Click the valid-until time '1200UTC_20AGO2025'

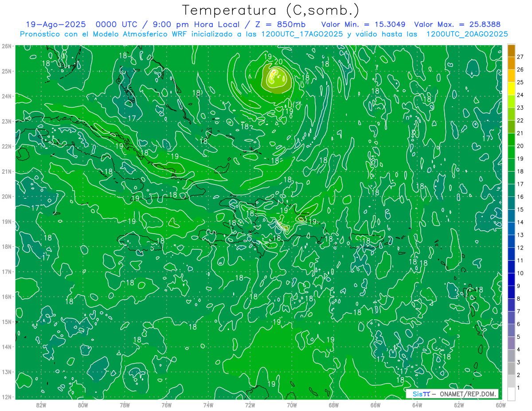click(467, 34)
